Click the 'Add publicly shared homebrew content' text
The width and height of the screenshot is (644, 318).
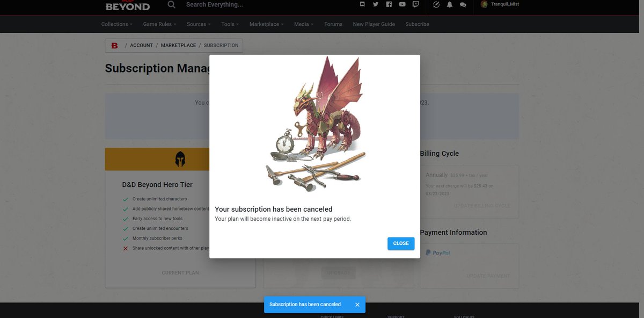pos(171,209)
